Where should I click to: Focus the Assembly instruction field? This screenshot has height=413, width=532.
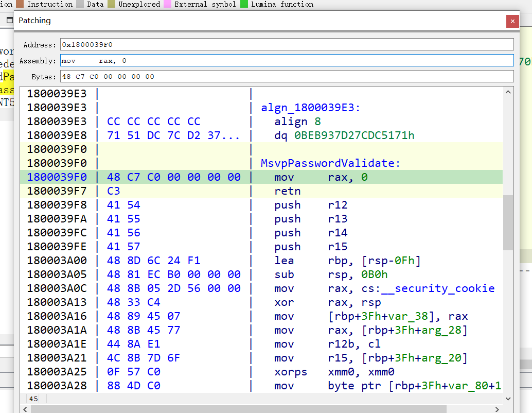coord(287,61)
